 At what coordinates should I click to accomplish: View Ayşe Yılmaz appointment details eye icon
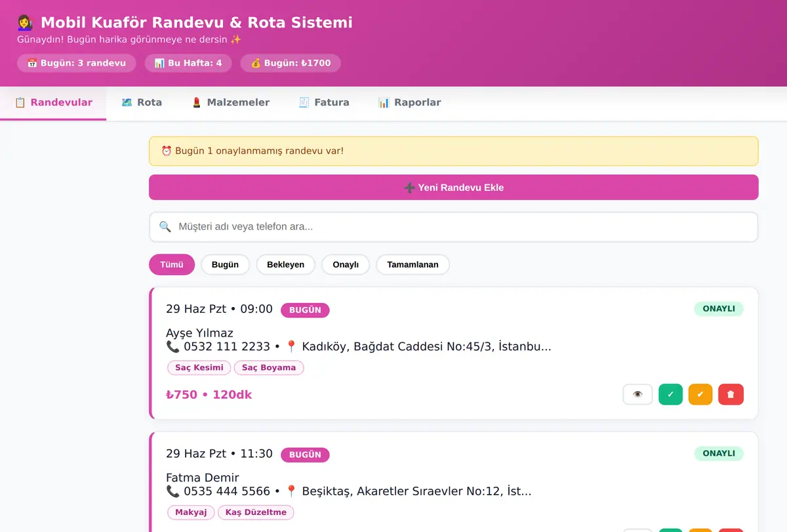637,394
